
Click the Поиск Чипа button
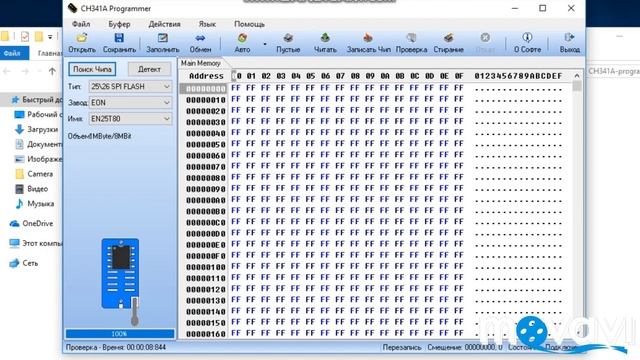92,69
